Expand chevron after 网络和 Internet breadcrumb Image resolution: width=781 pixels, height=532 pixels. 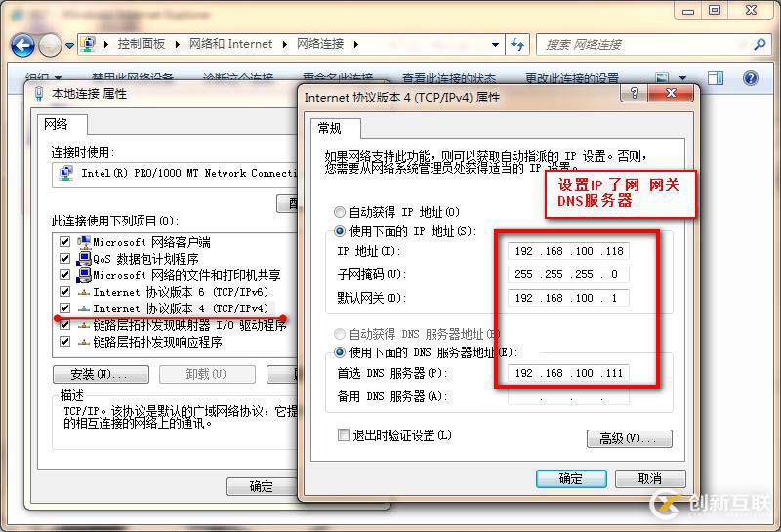(285, 44)
